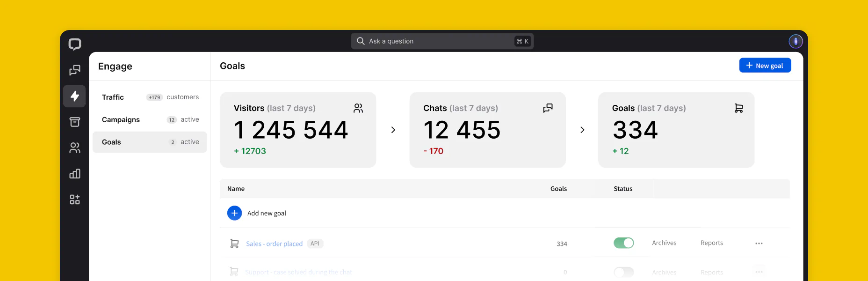Click the Ask a question search field
The width and height of the screenshot is (868, 281).
pyautogui.click(x=440, y=41)
